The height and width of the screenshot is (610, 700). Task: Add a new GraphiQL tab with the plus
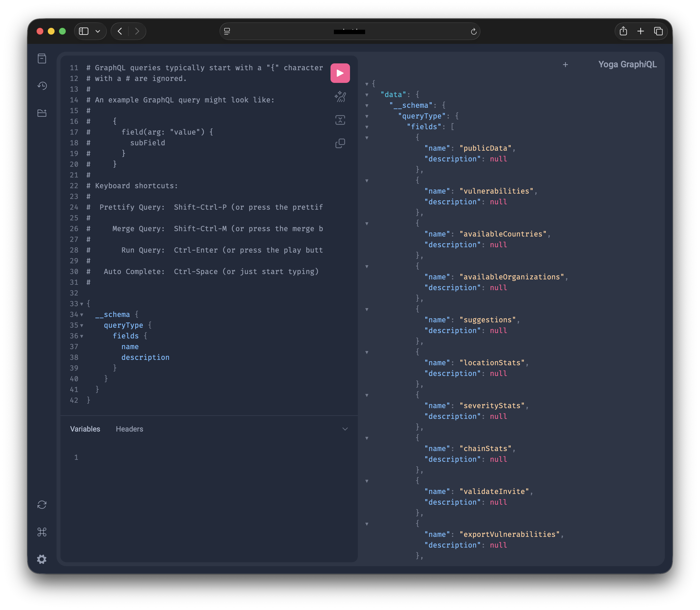(x=565, y=64)
